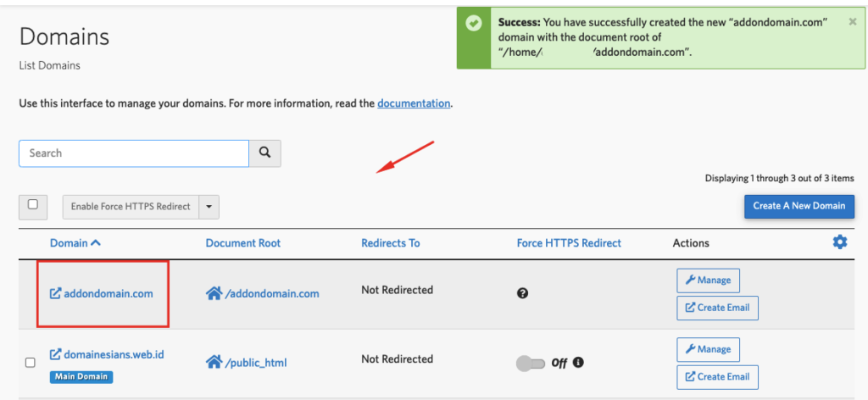The image size is (868, 400).
Task: Sort by Document Root column header
Action: [x=243, y=243]
